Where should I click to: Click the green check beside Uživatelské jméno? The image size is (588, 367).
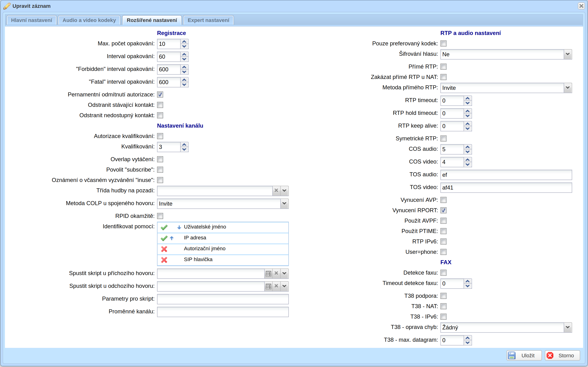[164, 227]
